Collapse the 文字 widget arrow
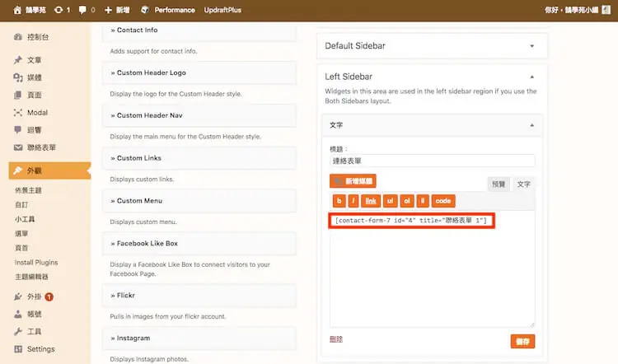 tap(532, 125)
